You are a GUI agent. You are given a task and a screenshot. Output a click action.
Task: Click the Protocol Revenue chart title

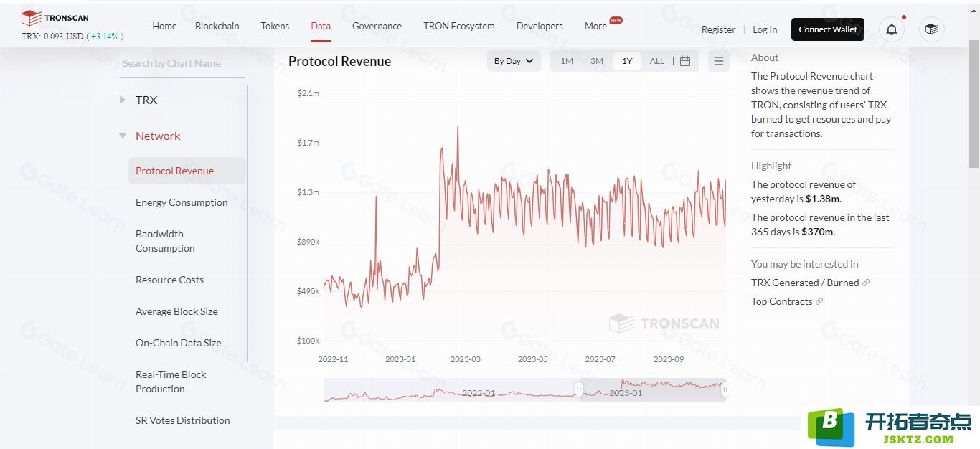pyautogui.click(x=339, y=61)
